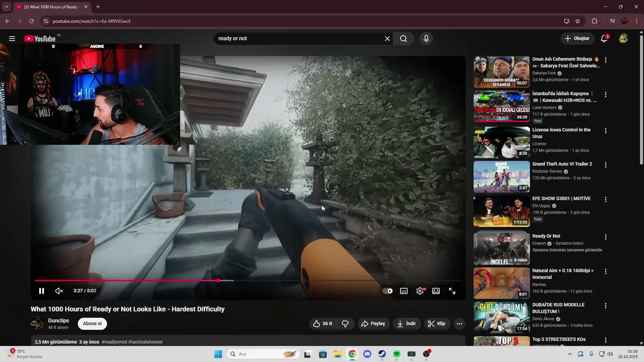This screenshot has height=362, width=644.
Task: Open the Chrome three-dot menu
Action: (636, 21)
